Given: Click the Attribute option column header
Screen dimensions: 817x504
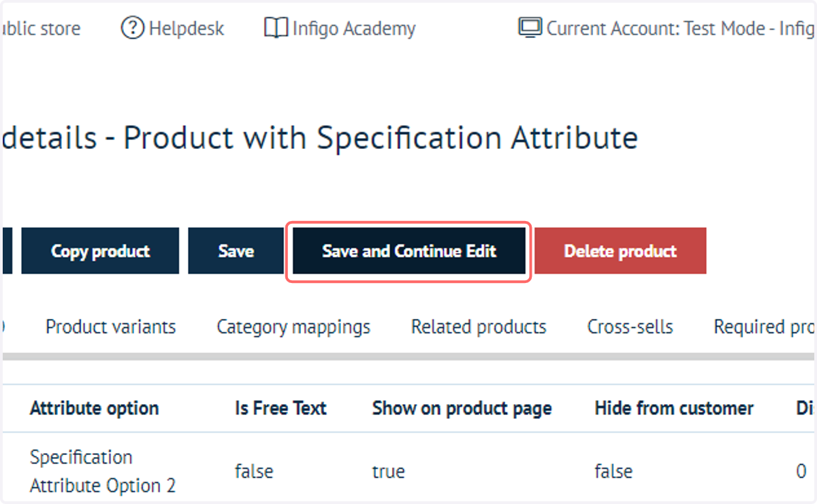Looking at the screenshot, I should [x=95, y=408].
